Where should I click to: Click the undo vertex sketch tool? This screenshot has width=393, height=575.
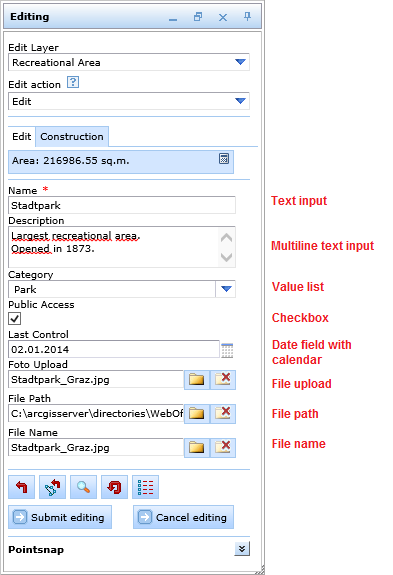tap(52, 487)
